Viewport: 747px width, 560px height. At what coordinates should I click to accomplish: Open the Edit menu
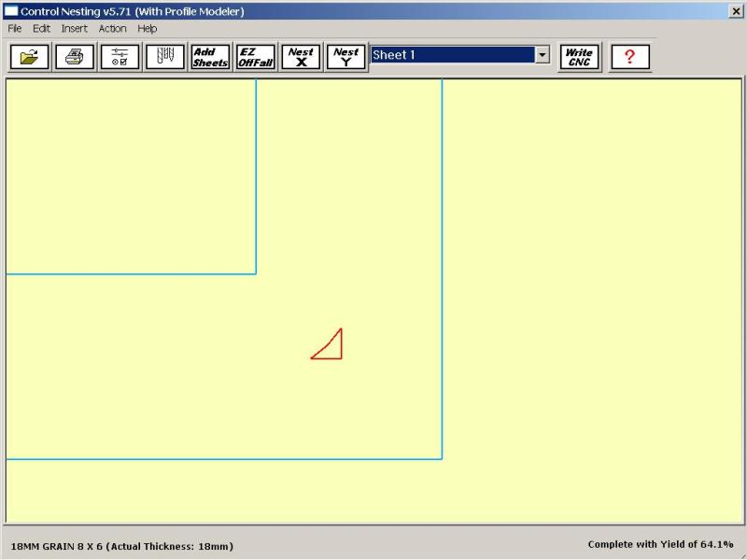[41, 29]
